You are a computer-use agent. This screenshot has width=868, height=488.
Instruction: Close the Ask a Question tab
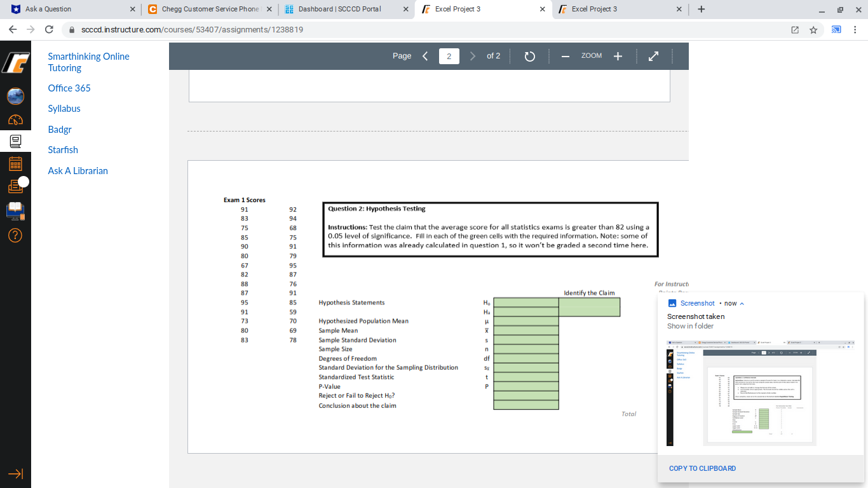point(132,10)
